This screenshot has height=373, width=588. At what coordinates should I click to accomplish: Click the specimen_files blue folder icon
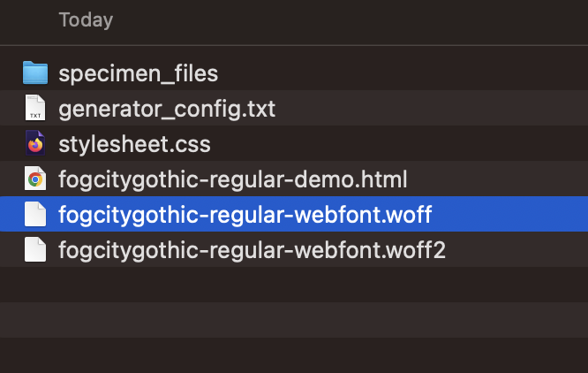point(35,72)
